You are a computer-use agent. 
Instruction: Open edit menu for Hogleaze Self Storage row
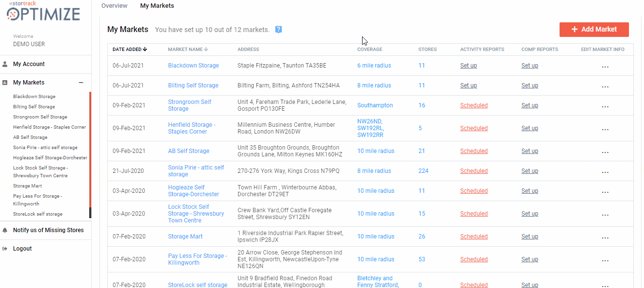coord(605,192)
